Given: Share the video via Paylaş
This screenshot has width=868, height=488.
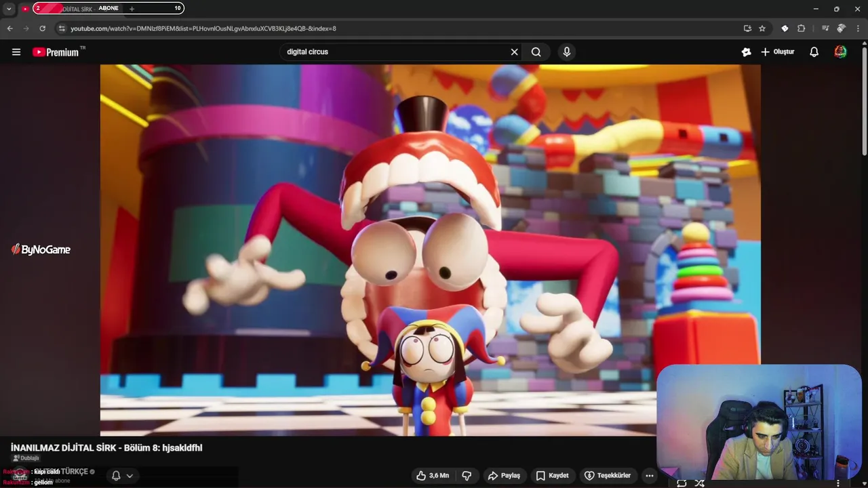Looking at the screenshot, I should [x=504, y=476].
